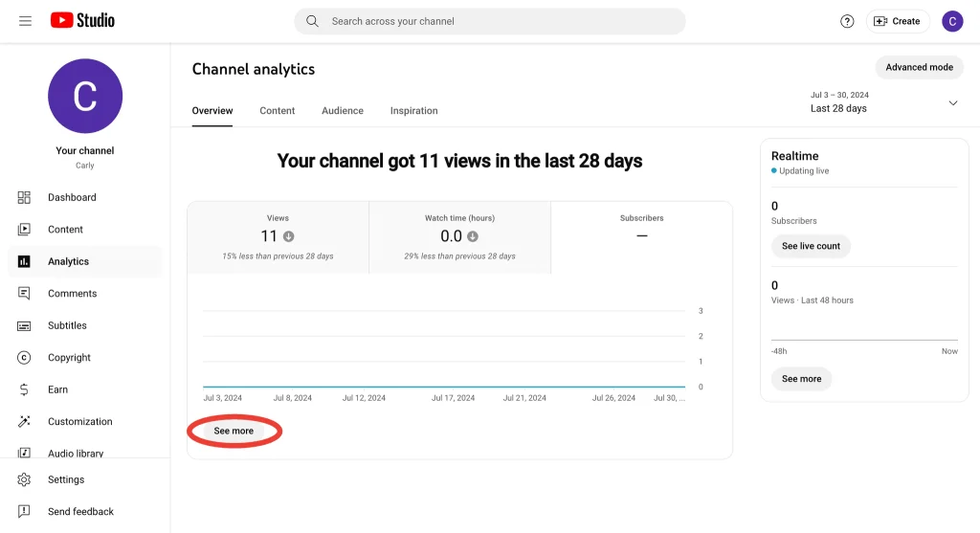Click the Send feedback icon

tap(24, 511)
